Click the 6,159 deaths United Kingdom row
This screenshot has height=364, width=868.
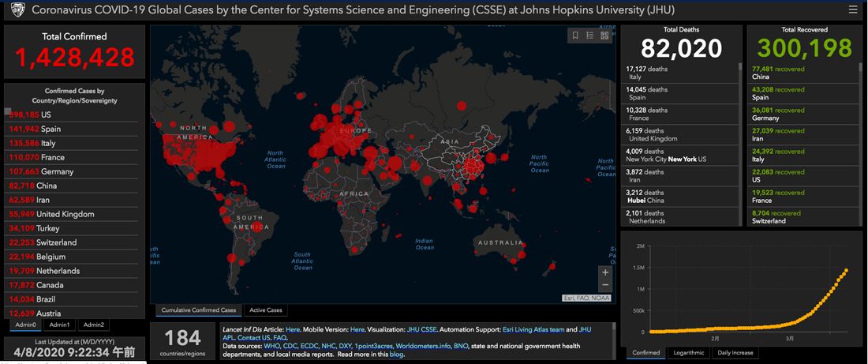point(679,135)
